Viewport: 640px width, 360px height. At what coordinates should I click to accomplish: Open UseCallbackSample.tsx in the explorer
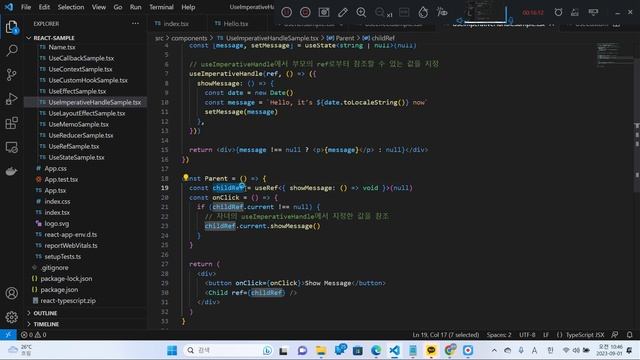point(81,58)
